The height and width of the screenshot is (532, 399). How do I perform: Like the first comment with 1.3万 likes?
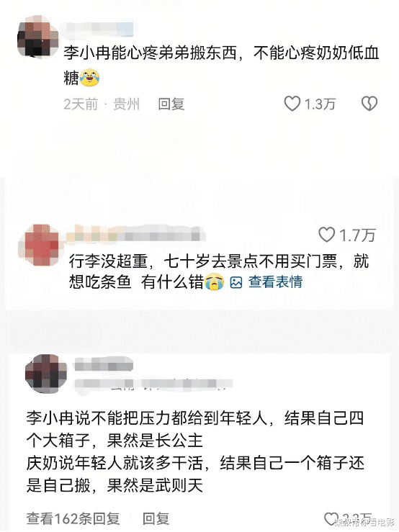292,104
